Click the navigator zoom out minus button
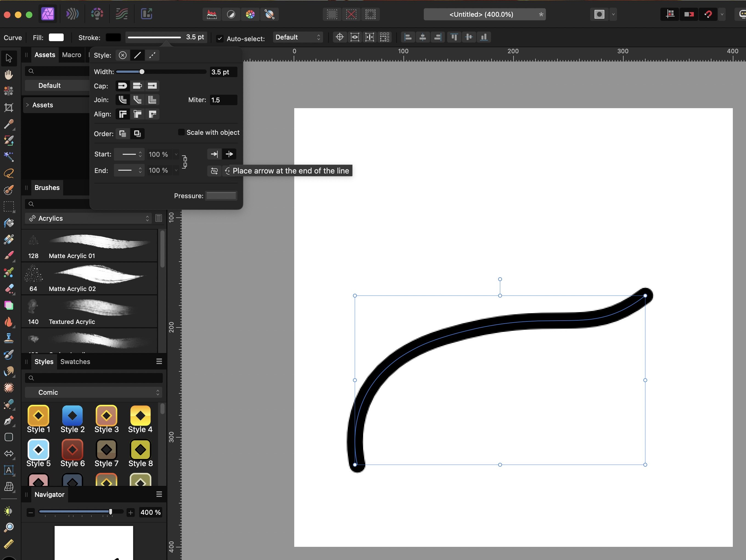The image size is (746, 560). [31, 513]
